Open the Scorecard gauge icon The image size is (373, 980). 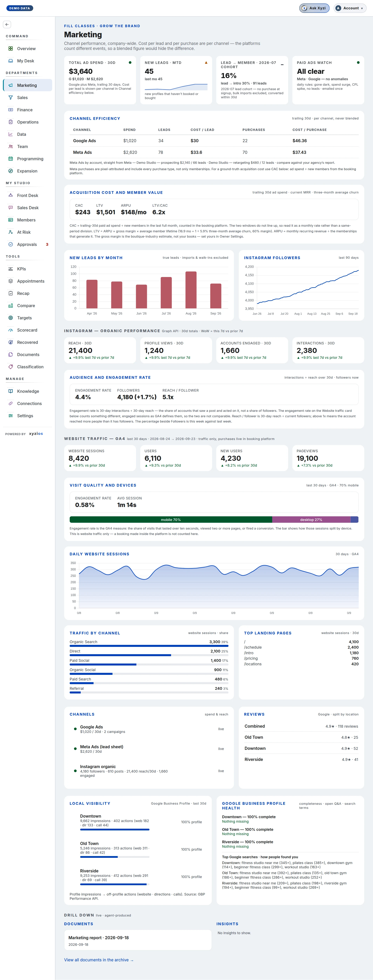click(11, 330)
